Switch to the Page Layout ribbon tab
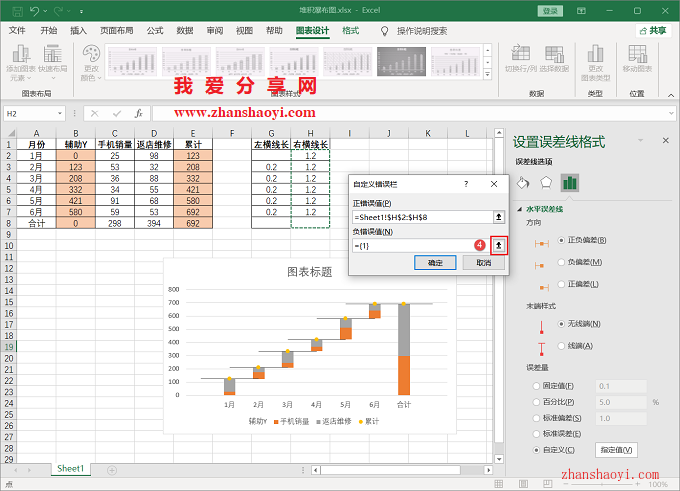The width and height of the screenshot is (680, 491). coord(117,30)
